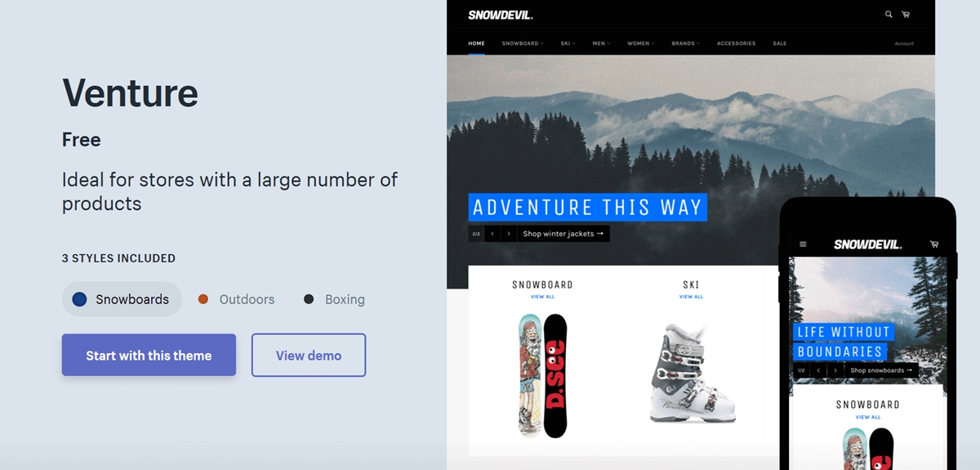This screenshot has height=470, width=980.
Task: Click the search magnifier icon in the Snowdevil header
Action: (889, 15)
